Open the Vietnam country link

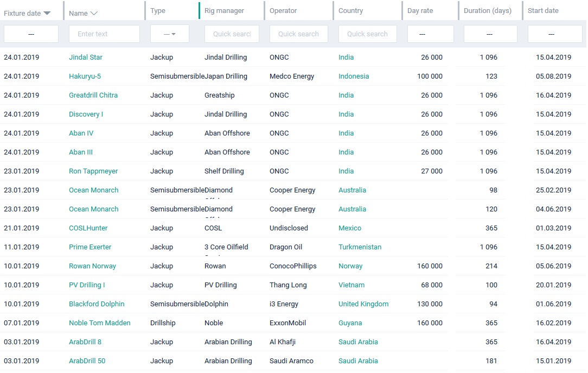(351, 285)
